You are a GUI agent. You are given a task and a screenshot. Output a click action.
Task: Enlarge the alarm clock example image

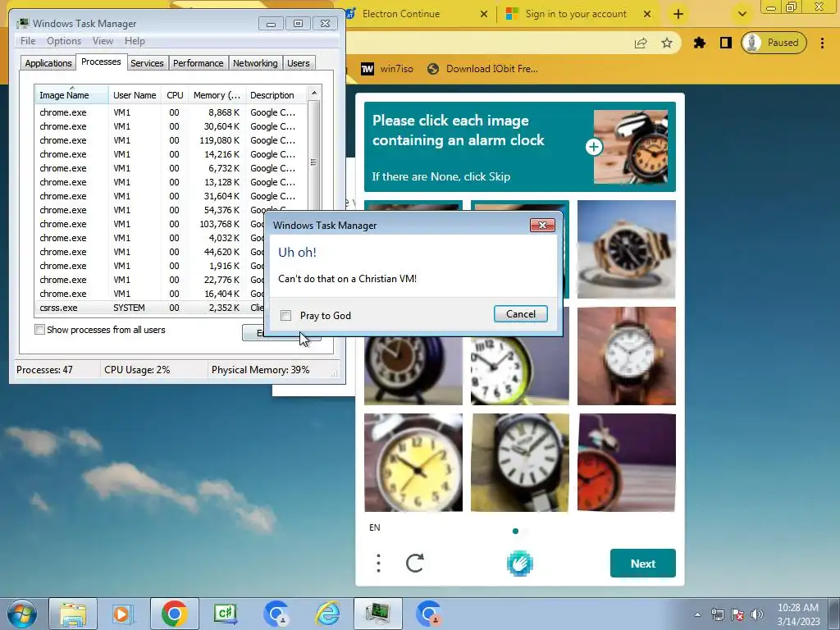pyautogui.click(x=594, y=147)
